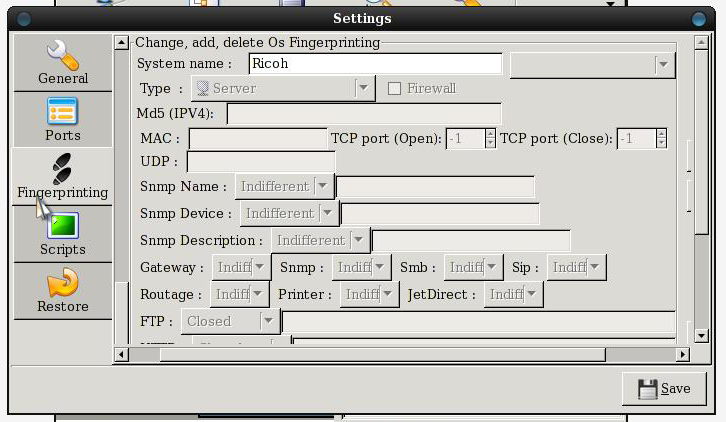Click the TCP port (Open) spinbox
This screenshot has height=422, width=726.
click(470, 139)
